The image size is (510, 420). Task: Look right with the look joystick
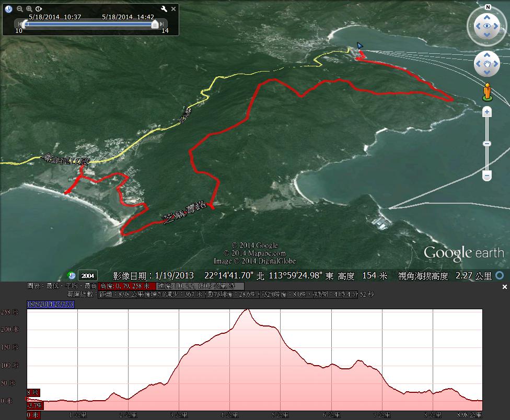(x=496, y=26)
